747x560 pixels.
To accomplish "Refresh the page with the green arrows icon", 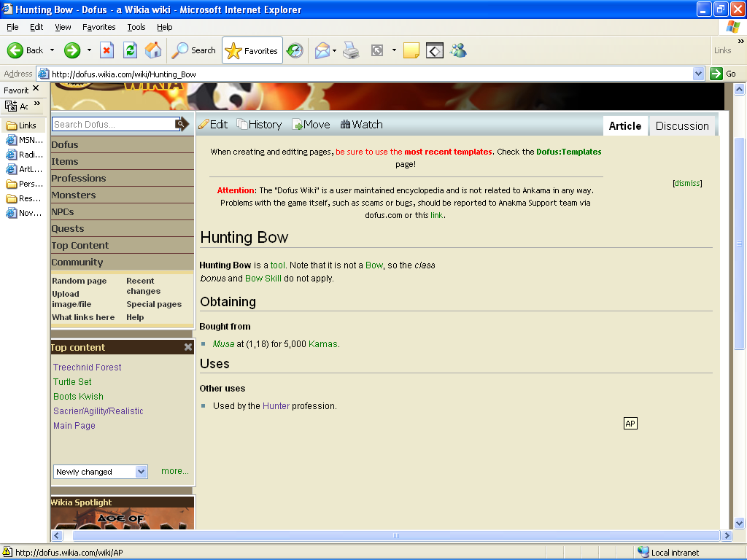I will (130, 50).
